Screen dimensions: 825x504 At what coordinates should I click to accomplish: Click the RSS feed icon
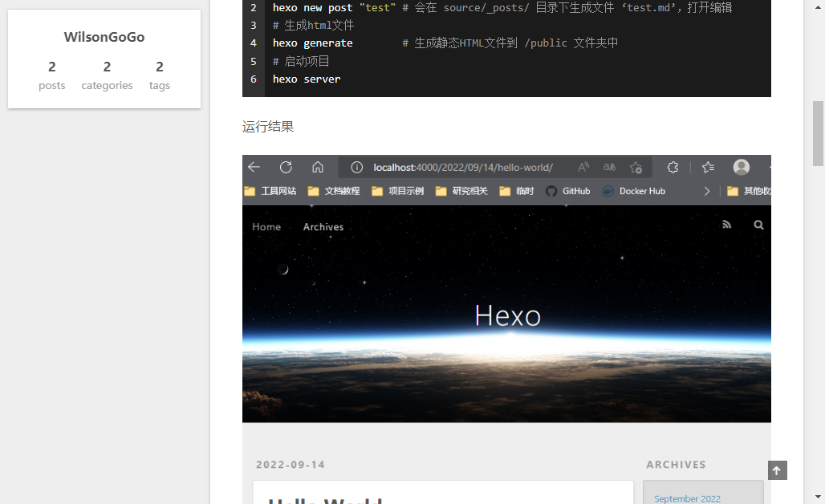(727, 226)
